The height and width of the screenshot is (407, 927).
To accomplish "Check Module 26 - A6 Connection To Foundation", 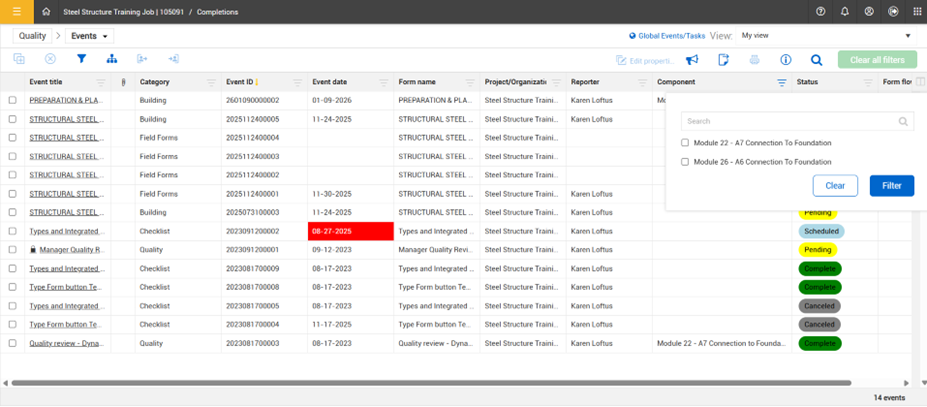I will pos(685,162).
